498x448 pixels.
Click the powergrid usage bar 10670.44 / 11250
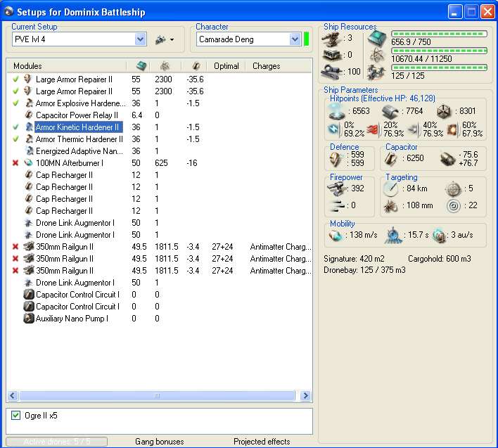point(439,51)
